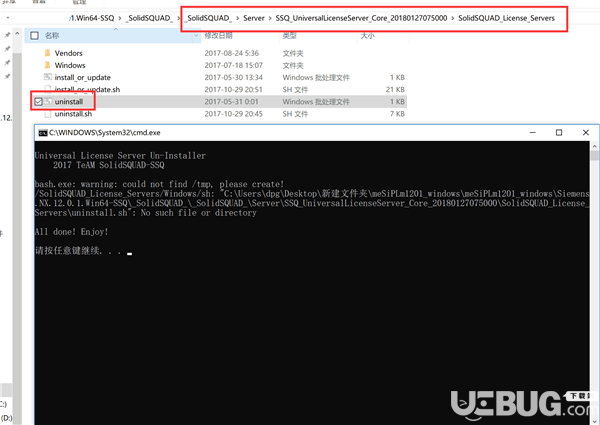Click date 2017-10-29 20:51 cell
Viewport: 600px width, 425px height.
click(233, 90)
